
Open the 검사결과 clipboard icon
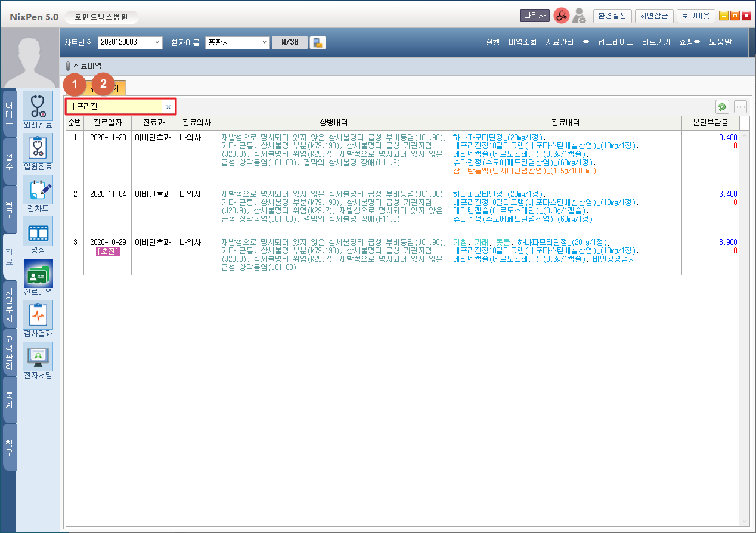38,315
